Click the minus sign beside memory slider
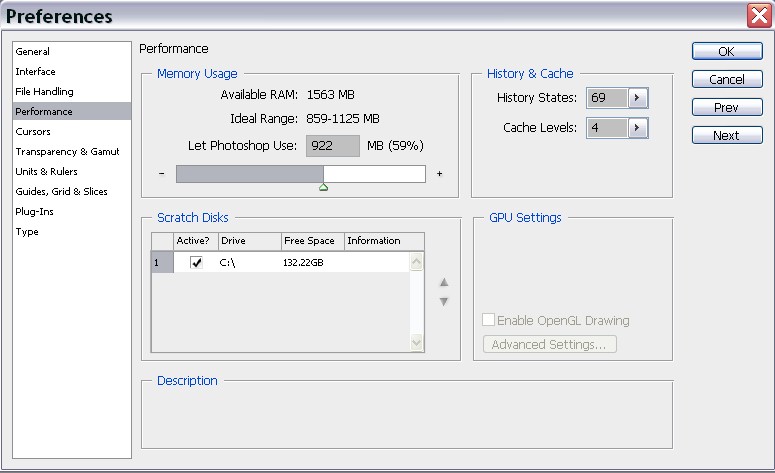775x473 pixels. click(x=161, y=174)
